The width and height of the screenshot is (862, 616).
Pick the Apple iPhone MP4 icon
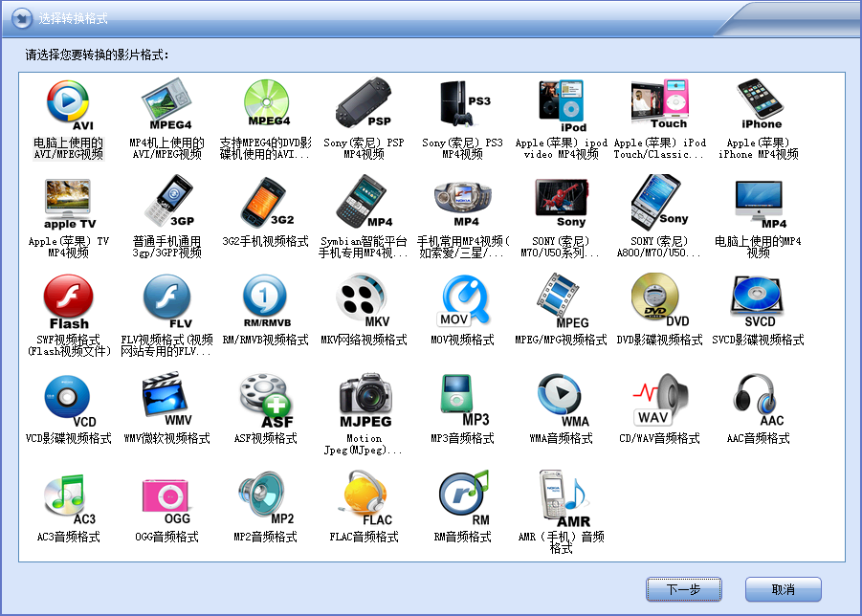coord(760,104)
